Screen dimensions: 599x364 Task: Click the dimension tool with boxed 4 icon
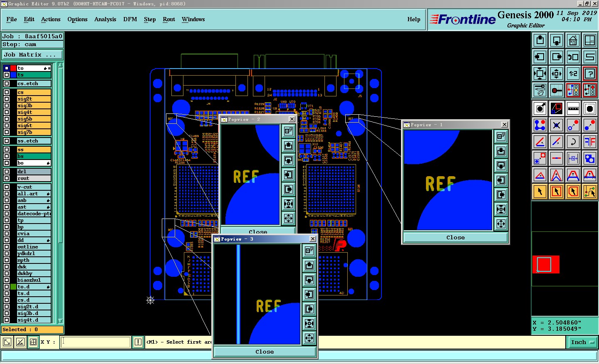[x=573, y=158]
